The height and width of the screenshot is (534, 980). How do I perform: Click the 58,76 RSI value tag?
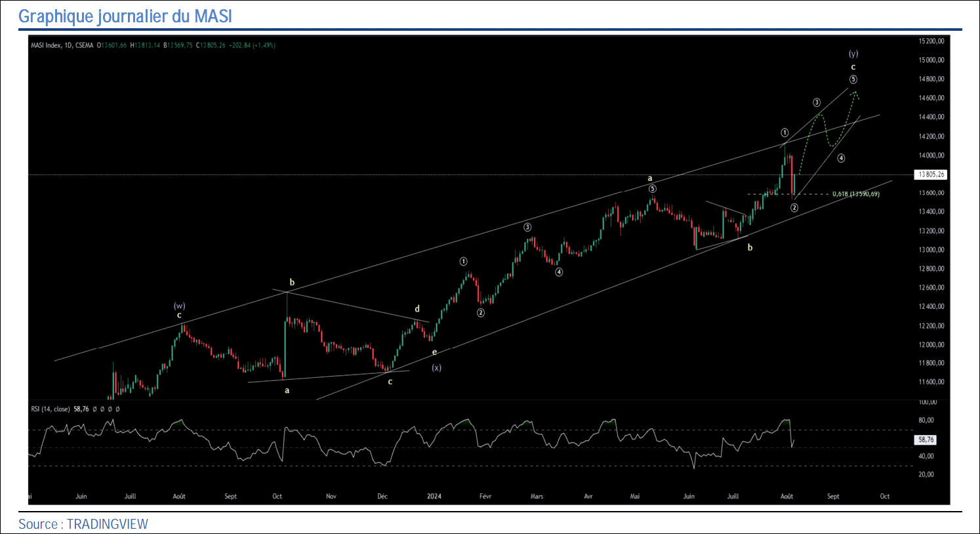[926, 440]
